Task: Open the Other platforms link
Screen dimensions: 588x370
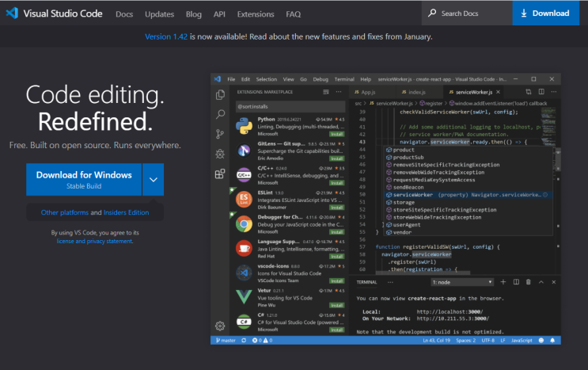Action: pyautogui.click(x=65, y=212)
